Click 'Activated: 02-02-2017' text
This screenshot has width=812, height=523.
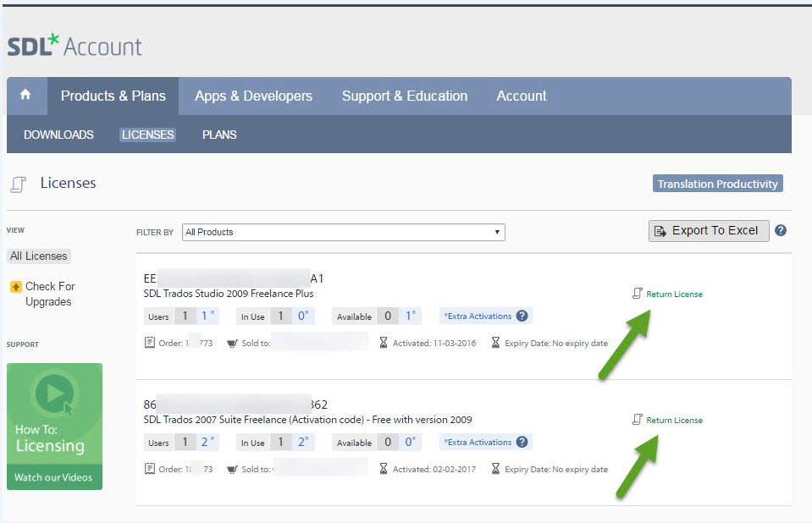[x=434, y=470]
